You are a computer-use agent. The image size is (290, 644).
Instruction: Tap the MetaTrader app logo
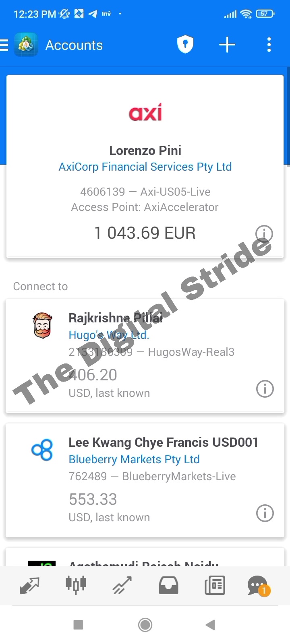pos(26,45)
